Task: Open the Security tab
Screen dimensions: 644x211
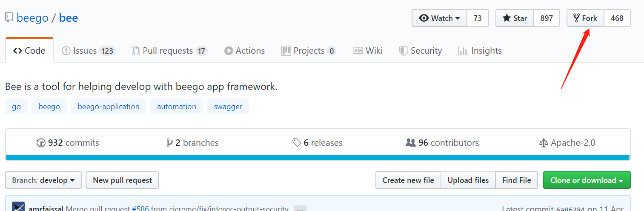Action: point(421,51)
